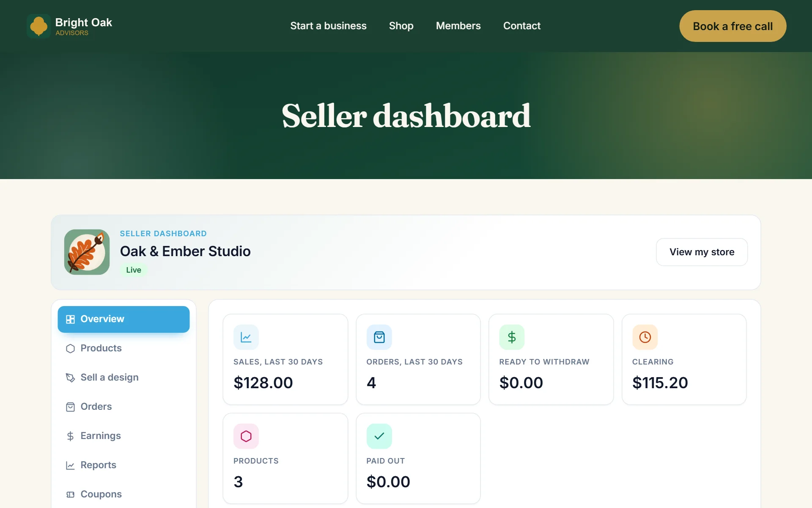812x508 pixels.
Task: Click the Seller dashboard page heading
Action: tap(406, 116)
